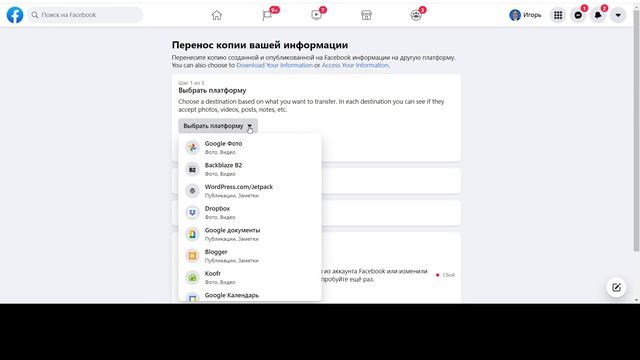Expand the account arrow menu

[618, 15]
